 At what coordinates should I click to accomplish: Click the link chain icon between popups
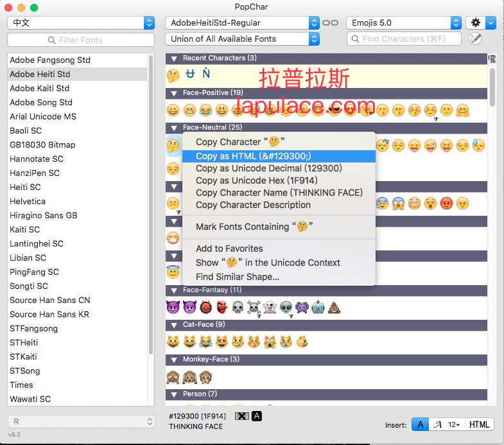[330, 23]
